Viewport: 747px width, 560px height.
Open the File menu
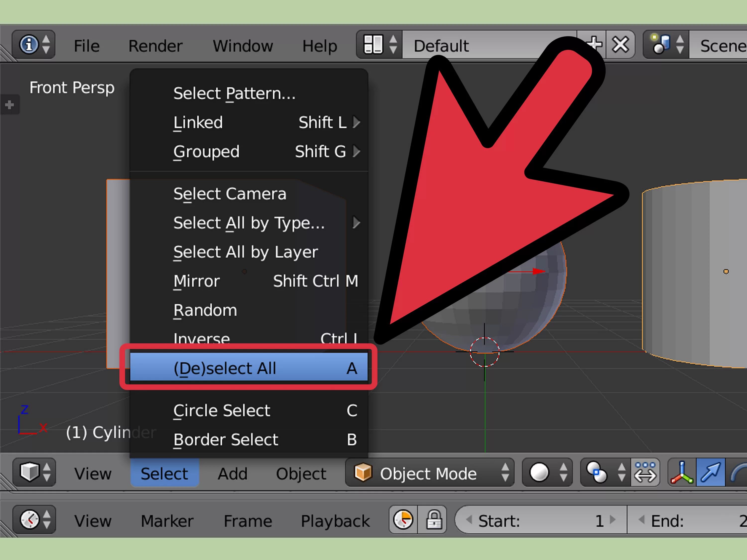pos(87,46)
